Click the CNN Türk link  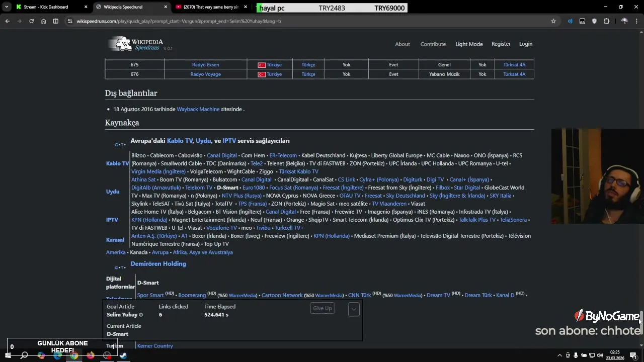[x=359, y=295]
